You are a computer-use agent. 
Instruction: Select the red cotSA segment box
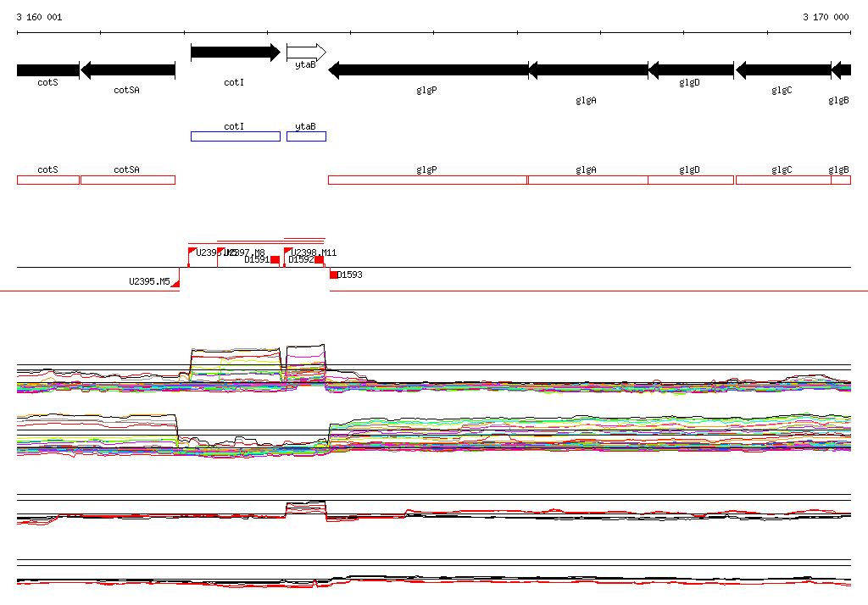pos(128,180)
